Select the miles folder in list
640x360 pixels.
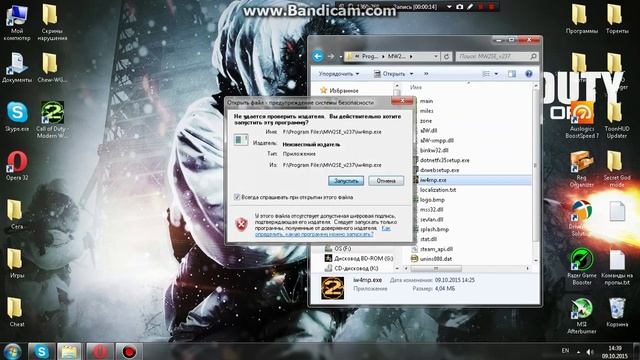[x=427, y=111]
